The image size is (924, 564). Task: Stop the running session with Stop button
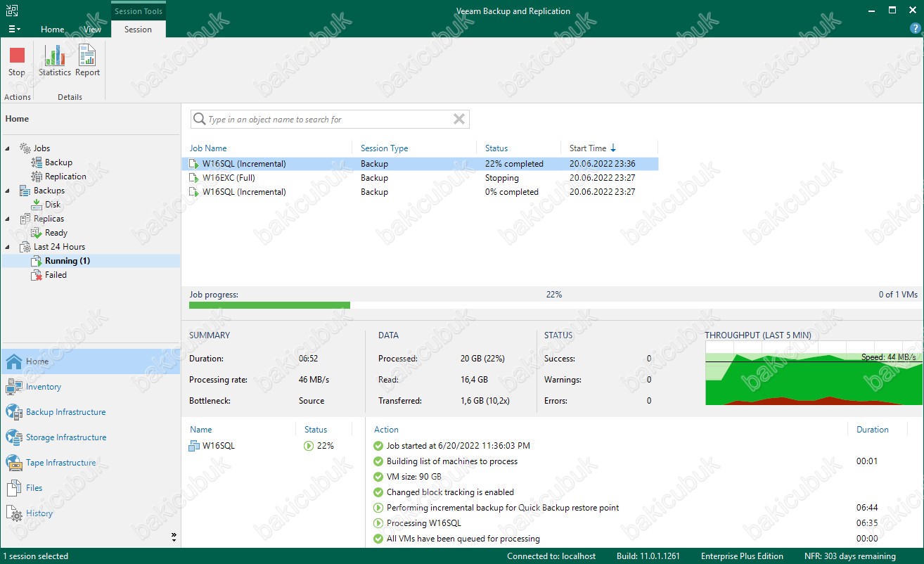17,61
